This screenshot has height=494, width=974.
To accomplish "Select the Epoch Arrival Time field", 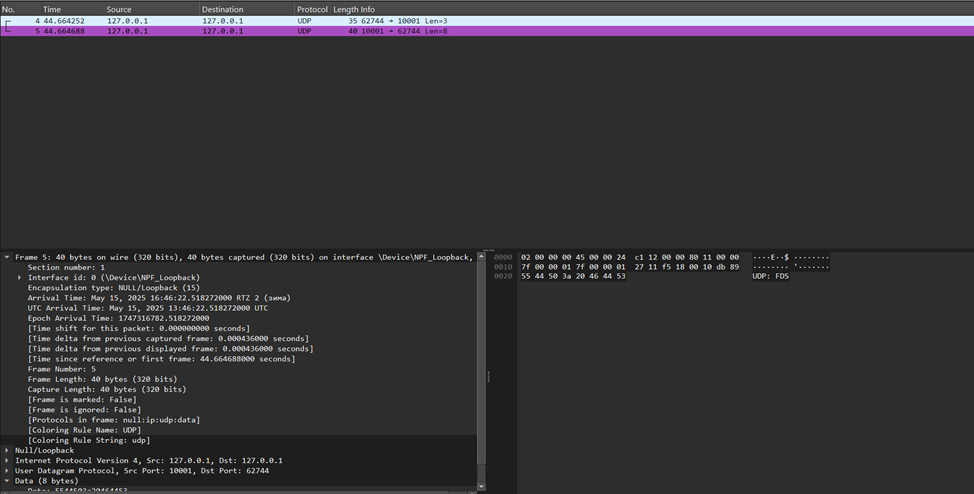I will [118, 318].
